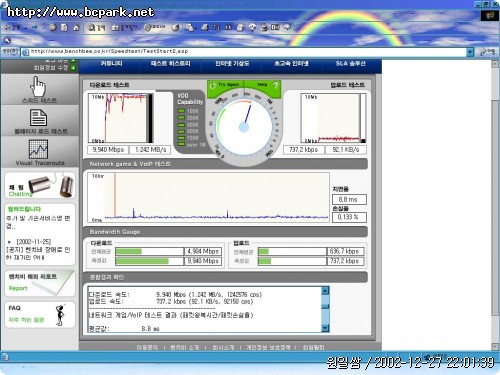Open the Media toolbar button
Viewport: 500px width, 375px height.
(155, 27)
